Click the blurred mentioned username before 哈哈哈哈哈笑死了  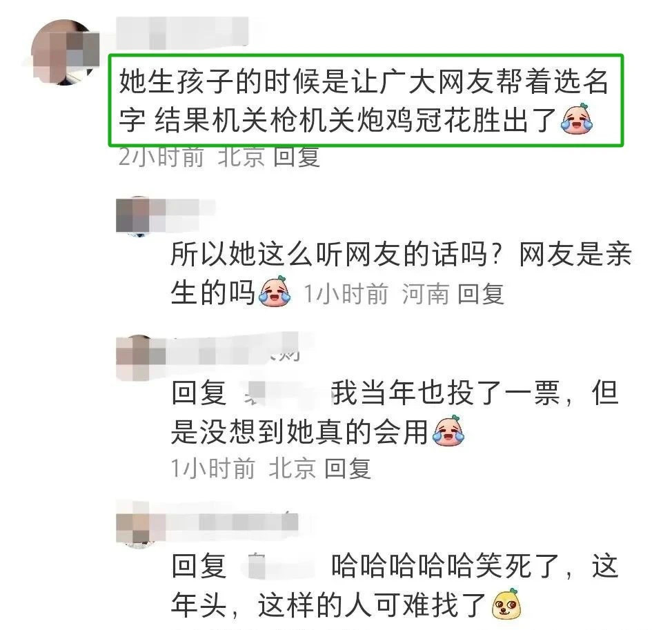[281, 567]
